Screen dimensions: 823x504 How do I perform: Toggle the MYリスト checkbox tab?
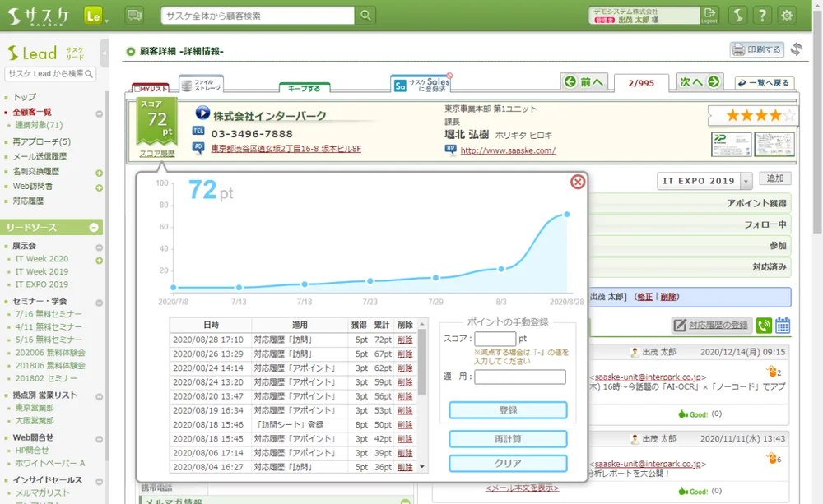[x=151, y=88]
